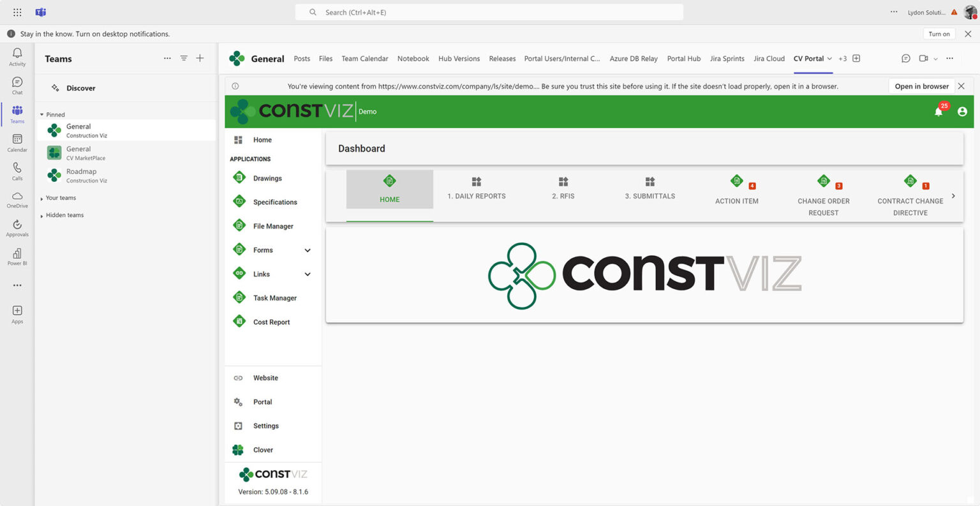Open ConstViz notifications bell
Image resolution: width=980 pixels, height=506 pixels.
939,111
